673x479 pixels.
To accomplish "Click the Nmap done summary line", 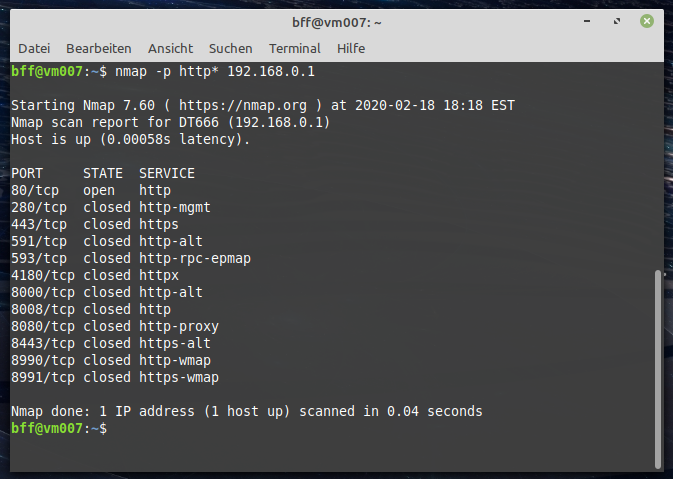I will coord(247,411).
